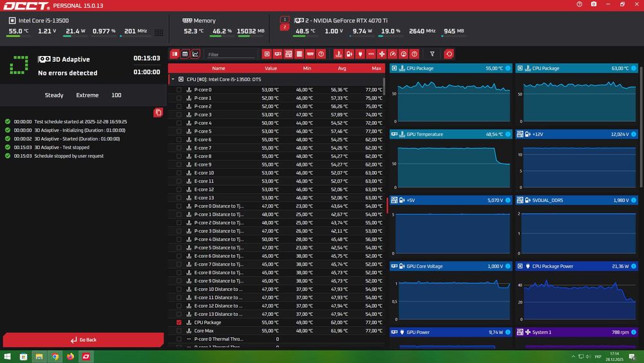Open CPU core grid view icon
This screenshot has width=644, height=363.
(159, 32)
